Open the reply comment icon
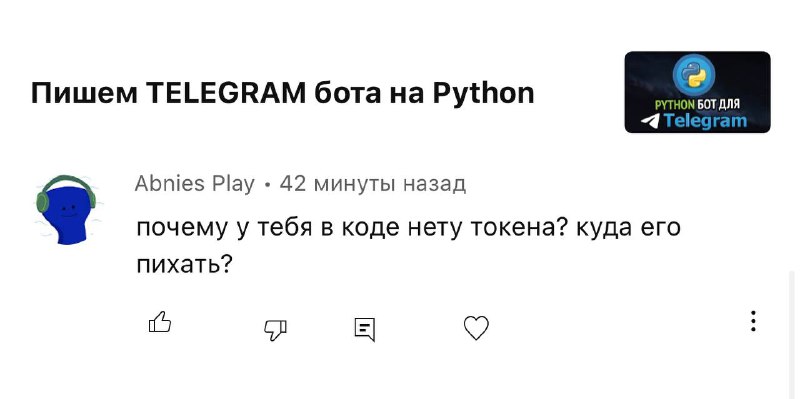800x399 pixels. coord(365,329)
